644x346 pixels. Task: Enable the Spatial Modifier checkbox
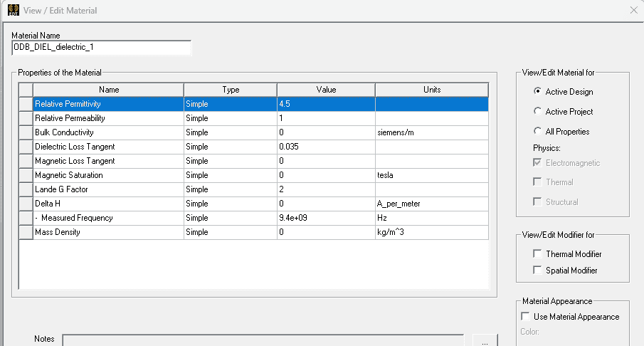pos(537,271)
